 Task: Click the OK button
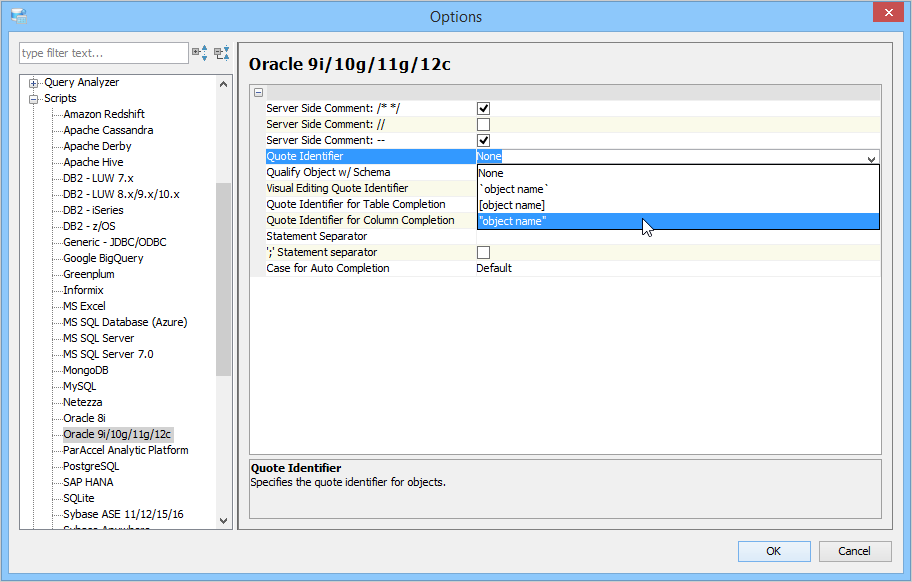click(773, 551)
